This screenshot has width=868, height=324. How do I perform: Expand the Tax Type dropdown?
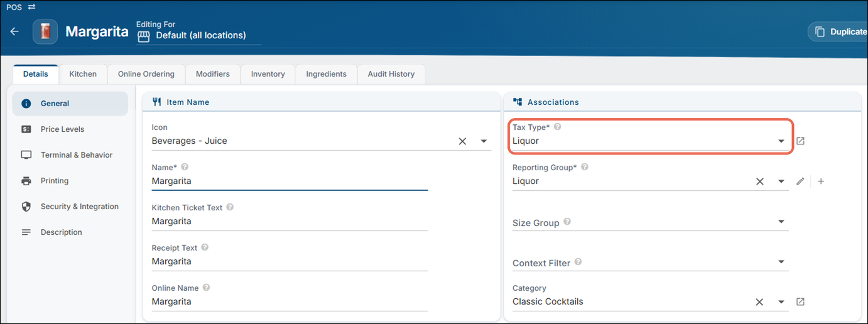tap(781, 141)
